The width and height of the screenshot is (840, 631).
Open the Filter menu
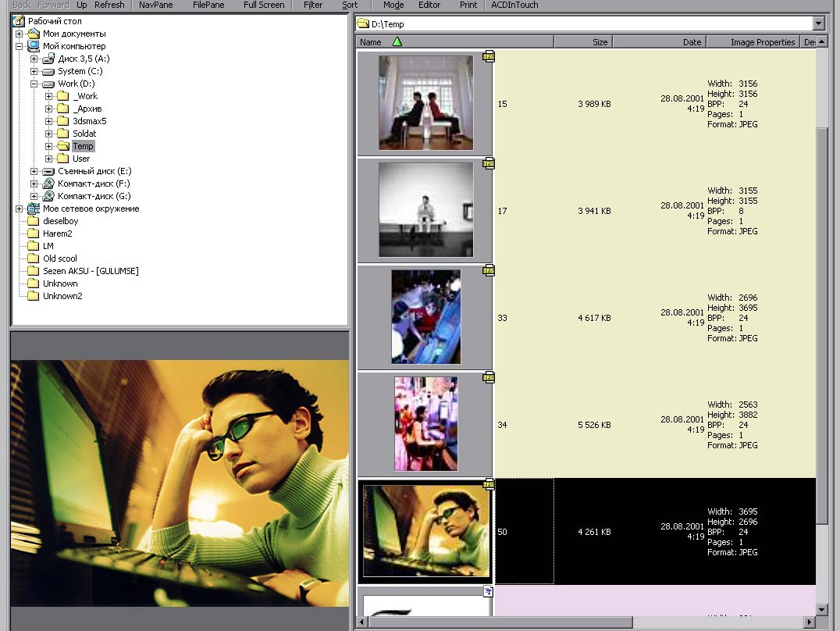click(313, 5)
